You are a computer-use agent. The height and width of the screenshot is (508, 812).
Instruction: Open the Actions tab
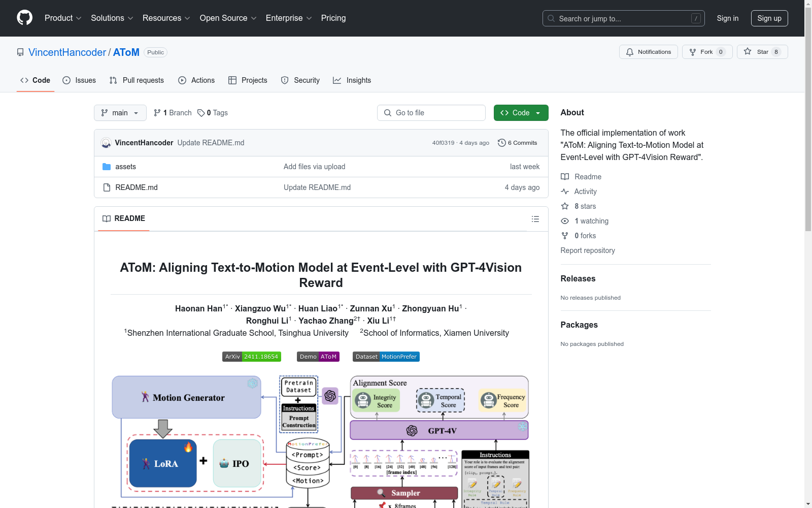pyautogui.click(x=196, y=80)
